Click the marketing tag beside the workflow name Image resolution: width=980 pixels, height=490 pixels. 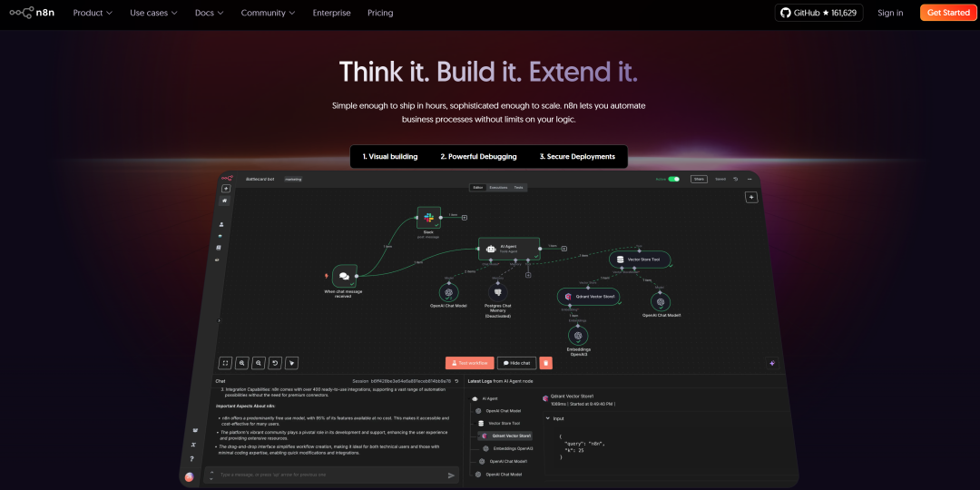pos(293,180)
